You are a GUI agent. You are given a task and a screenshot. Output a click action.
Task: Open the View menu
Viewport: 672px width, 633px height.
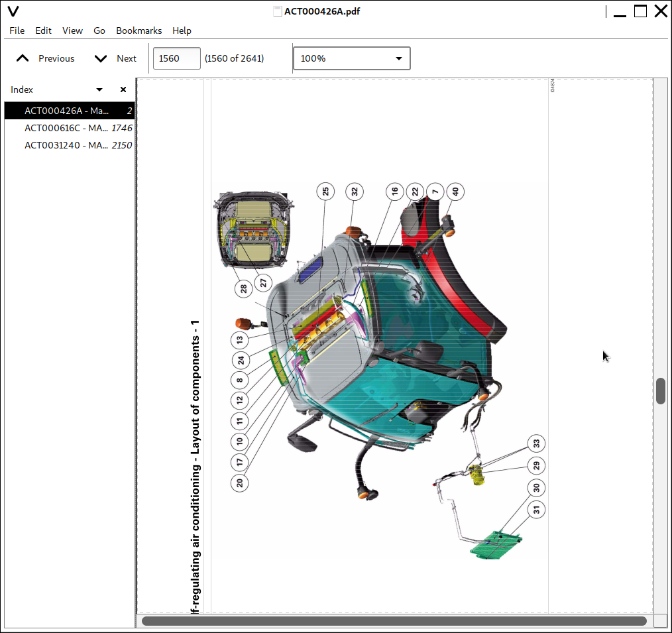click(72, 30)
